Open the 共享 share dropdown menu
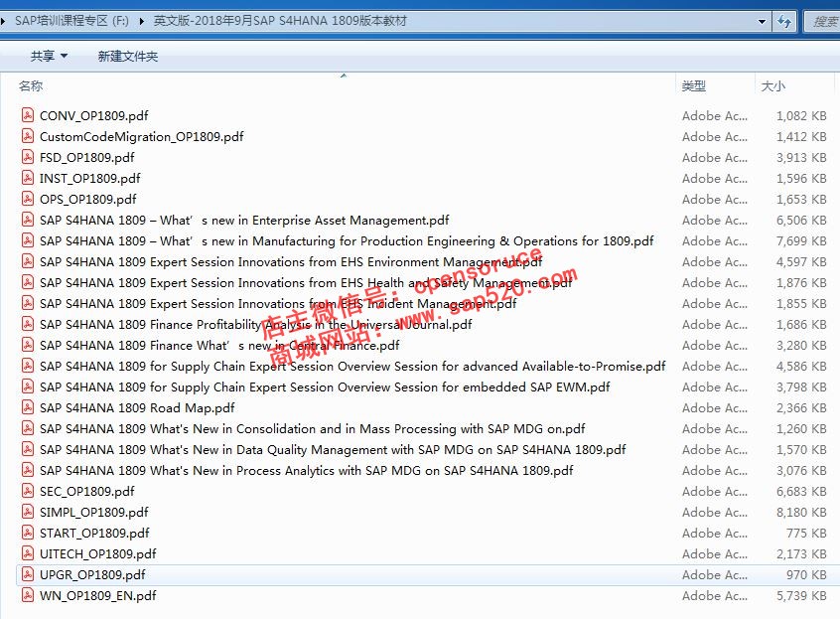This screenshot has height=619, width=840. 49,57
